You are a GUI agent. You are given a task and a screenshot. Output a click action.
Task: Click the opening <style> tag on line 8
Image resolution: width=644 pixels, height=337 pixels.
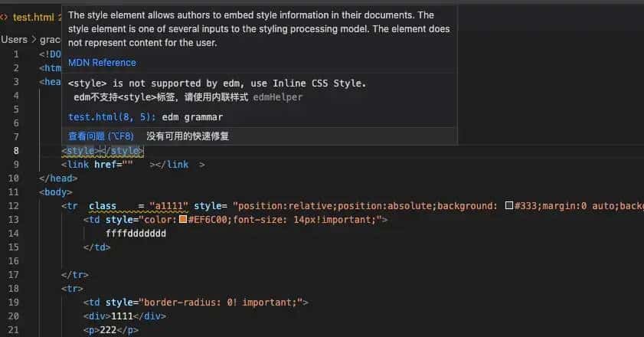pos(80,151)
